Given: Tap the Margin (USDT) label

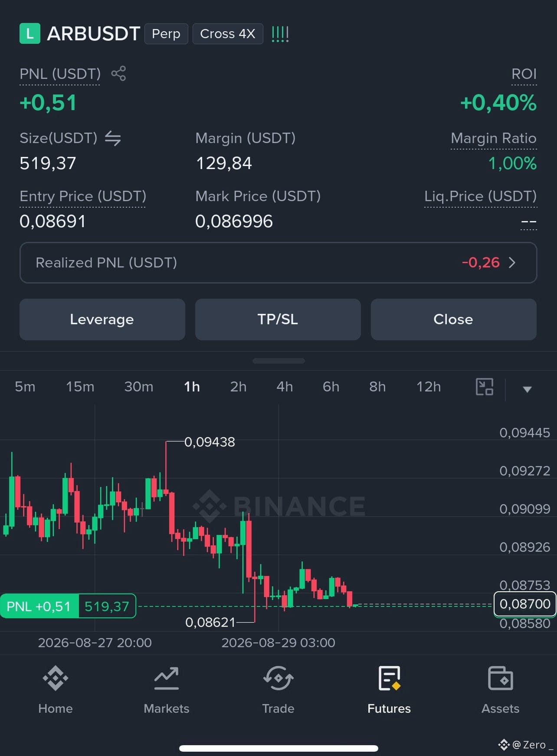Looking at the screenshot, I should tap(246, 138).
